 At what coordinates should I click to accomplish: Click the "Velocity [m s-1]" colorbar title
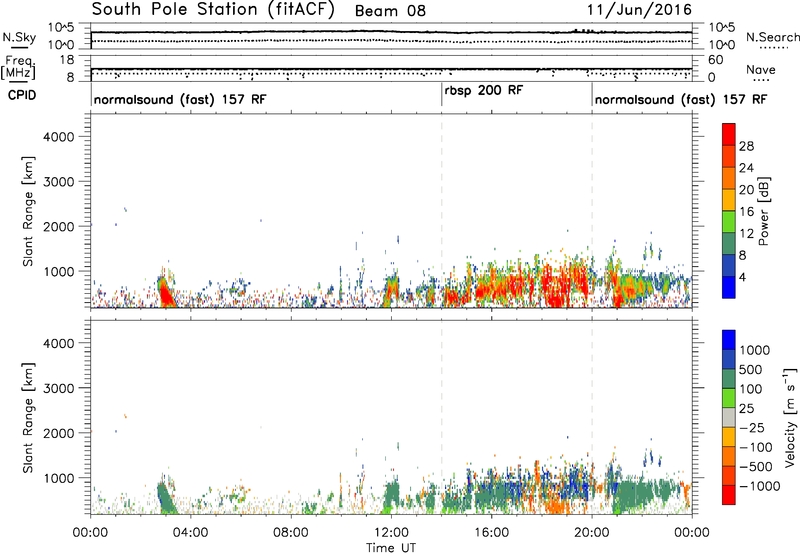point(790,417)
